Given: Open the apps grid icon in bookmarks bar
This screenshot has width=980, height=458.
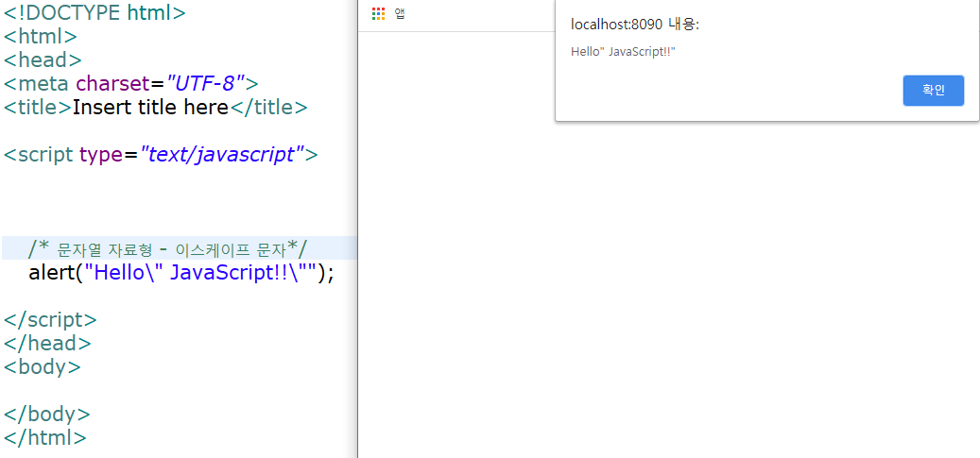Looking at the screenshot, I should point(378,14).
